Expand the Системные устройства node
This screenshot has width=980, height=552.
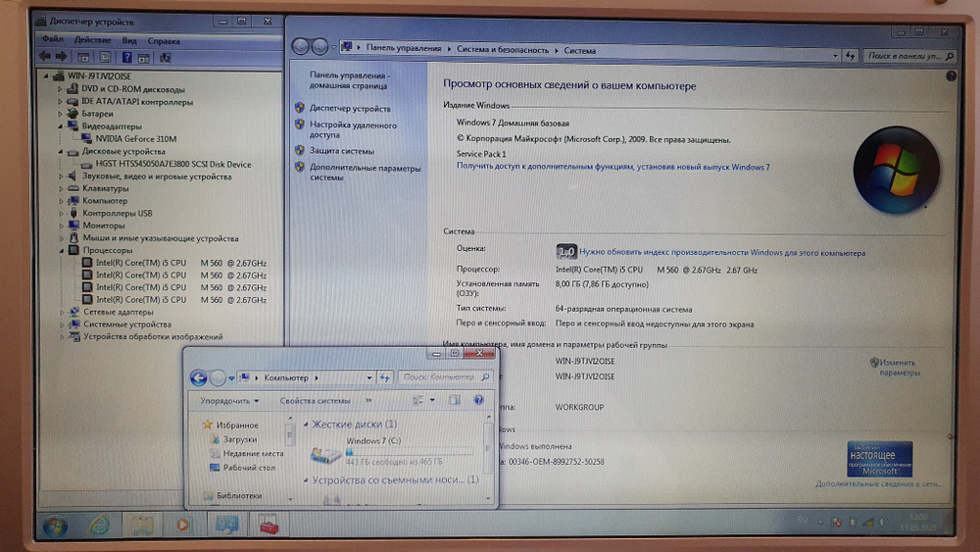[62, 325]
